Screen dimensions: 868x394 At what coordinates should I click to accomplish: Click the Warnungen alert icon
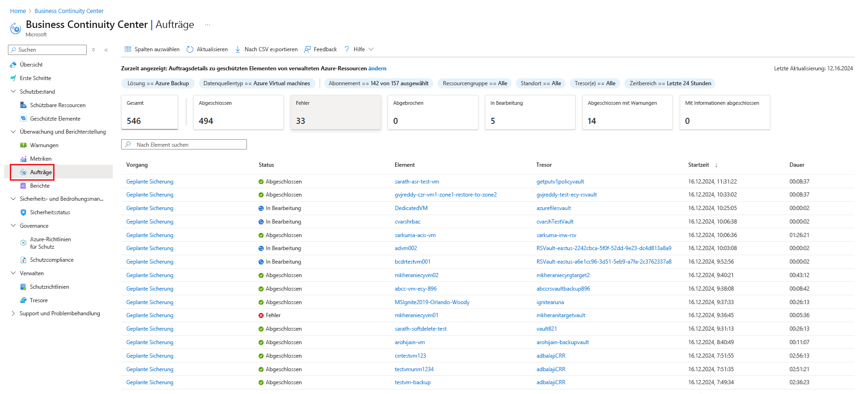click(23, 145)
